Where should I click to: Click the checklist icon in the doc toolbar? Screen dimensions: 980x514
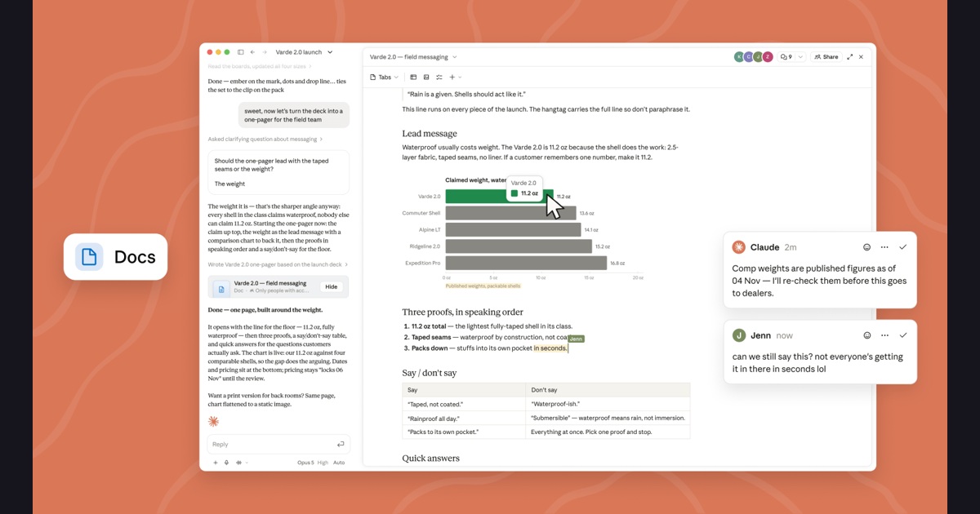click(x=439, y=78)
